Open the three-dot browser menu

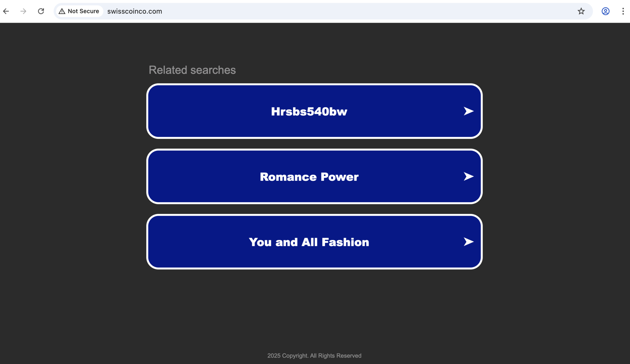point(623,11)
